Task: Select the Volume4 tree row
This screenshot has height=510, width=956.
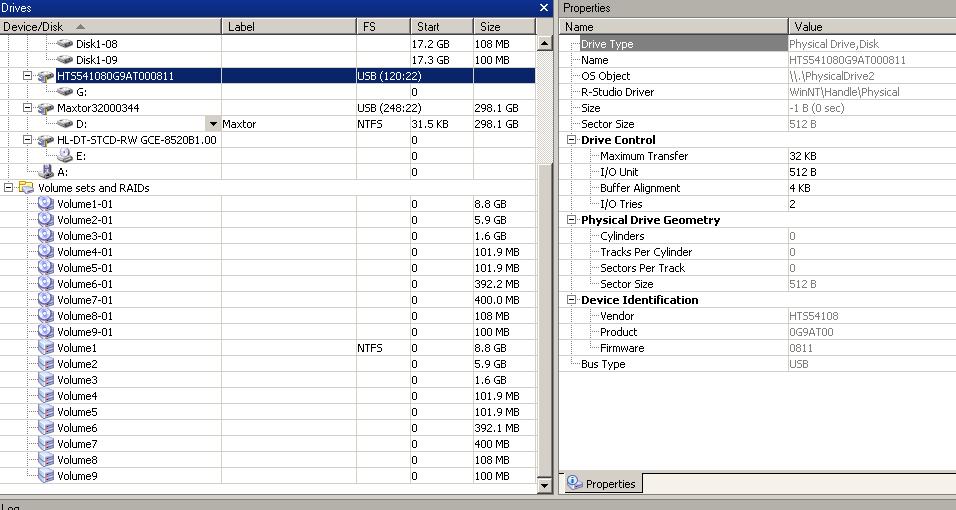Action: 268,396
